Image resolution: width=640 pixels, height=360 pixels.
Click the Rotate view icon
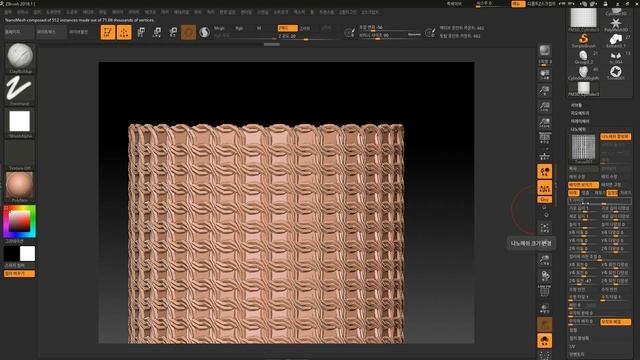click(544, 276)
